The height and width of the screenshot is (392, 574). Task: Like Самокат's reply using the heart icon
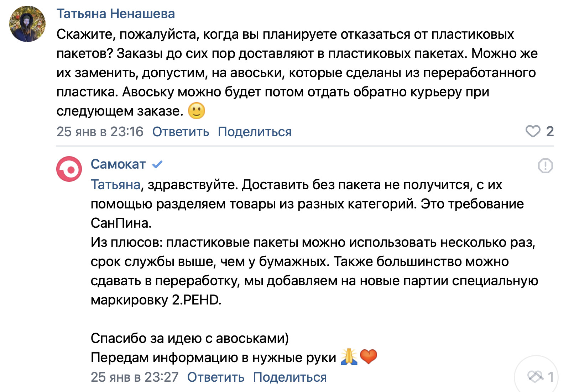[535, 376]
